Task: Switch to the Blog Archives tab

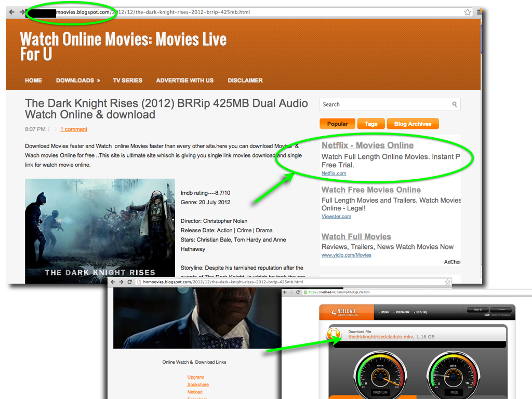Action: (413, 124)
